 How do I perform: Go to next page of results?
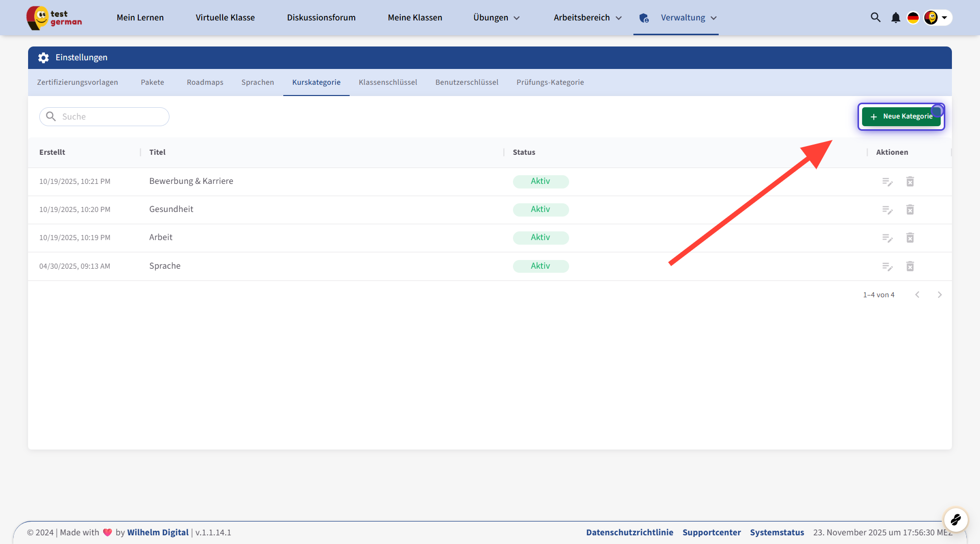(x=939, y=295)
